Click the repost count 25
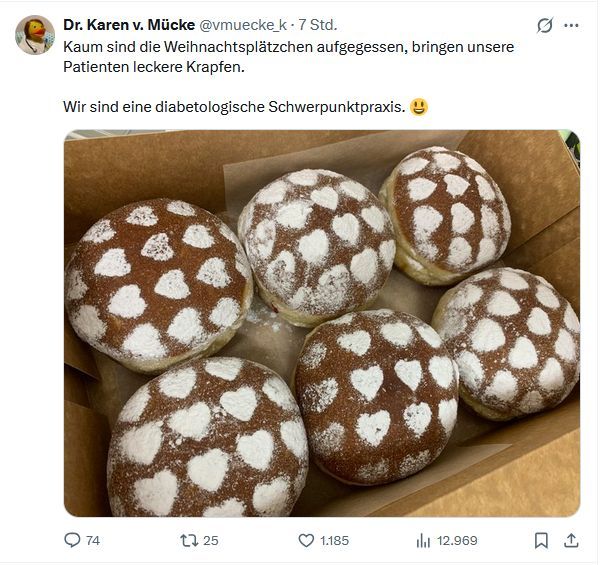This screenshot has height=565, width=609. 210,540
